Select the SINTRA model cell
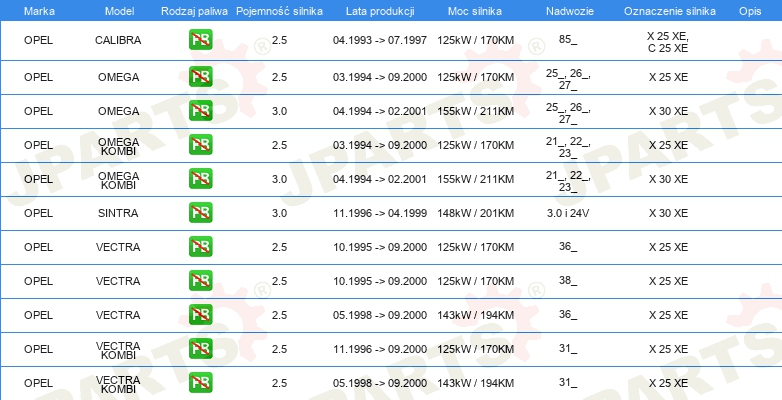 click(118, 213)
